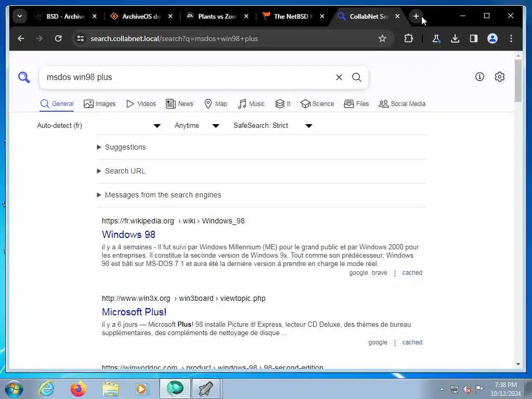532x399 pixels.
Task: Select the General category tab
Action: tap(57, 104)
